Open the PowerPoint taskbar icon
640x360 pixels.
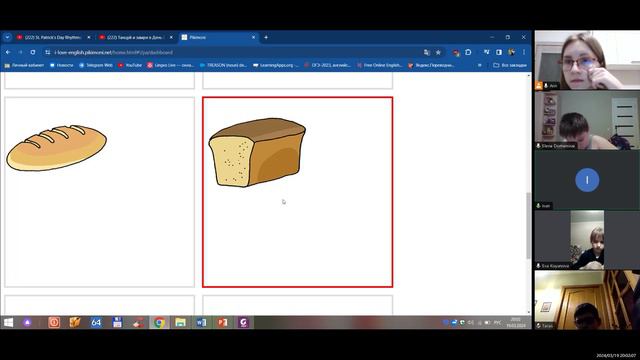coord(222,322)
